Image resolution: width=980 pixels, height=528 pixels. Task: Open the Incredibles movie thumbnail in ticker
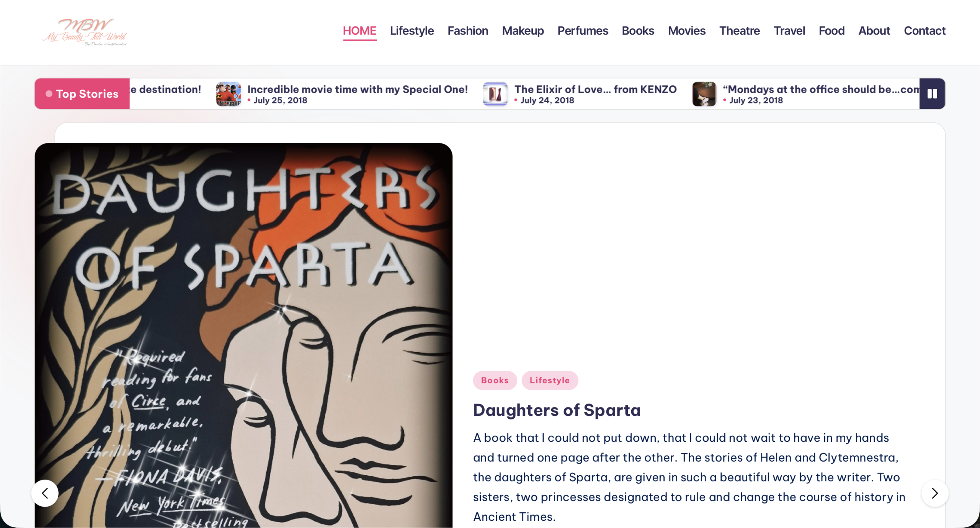coord(229,94)
